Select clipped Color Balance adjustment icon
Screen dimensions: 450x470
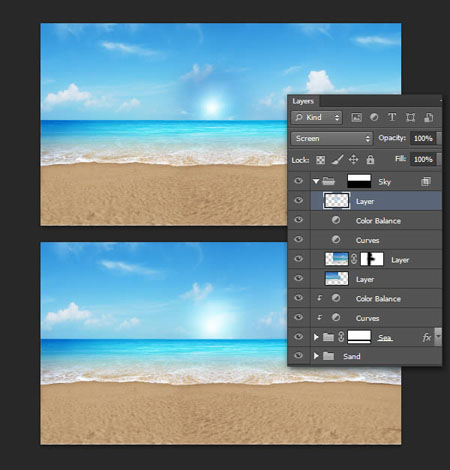[336, 298]
